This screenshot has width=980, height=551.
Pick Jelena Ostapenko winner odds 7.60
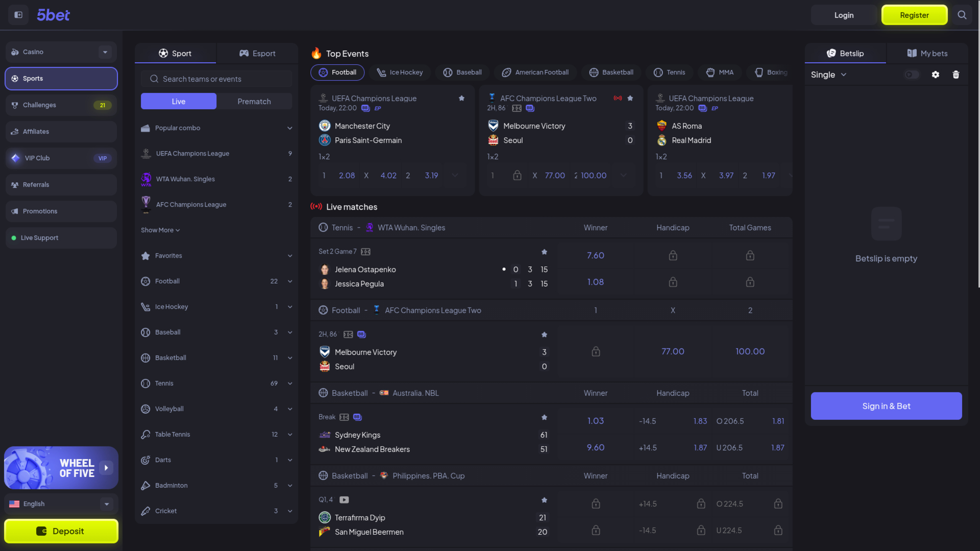tap(595, 255)
